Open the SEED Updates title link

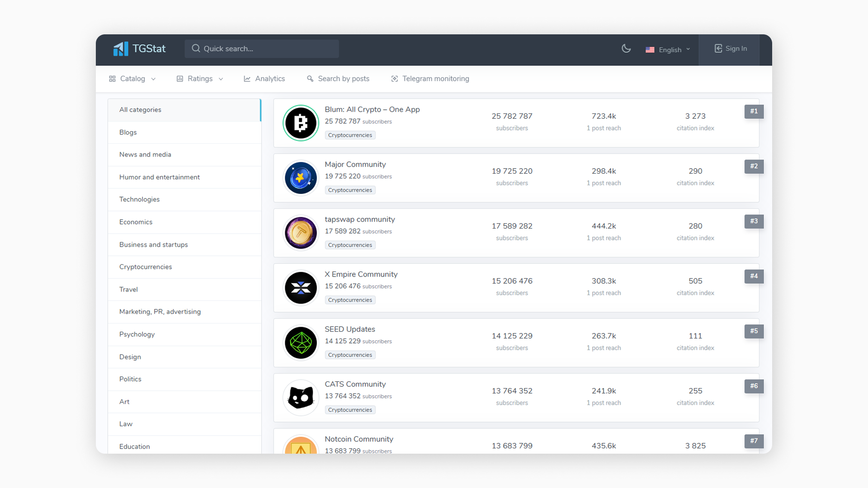click(x=350, y=329)
